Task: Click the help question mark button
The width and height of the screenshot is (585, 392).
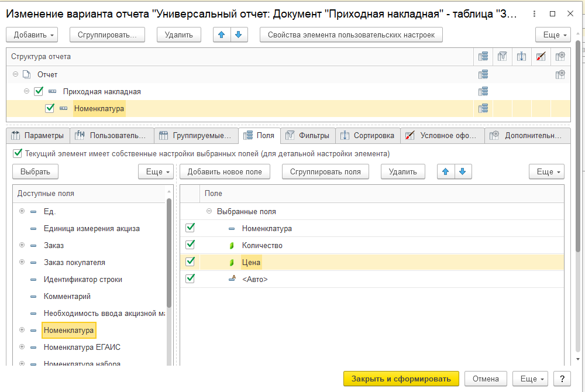Action: [562, 379]
